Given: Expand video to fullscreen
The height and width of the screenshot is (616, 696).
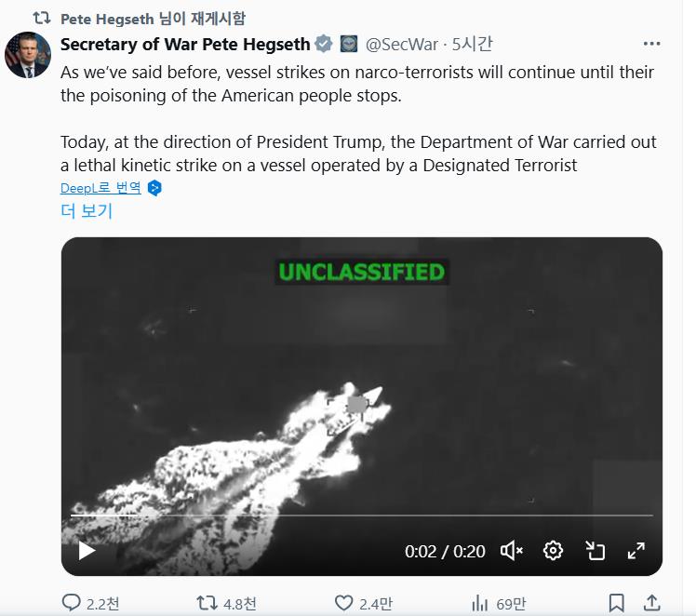Looking at the screenshot, I should point(636,551).
